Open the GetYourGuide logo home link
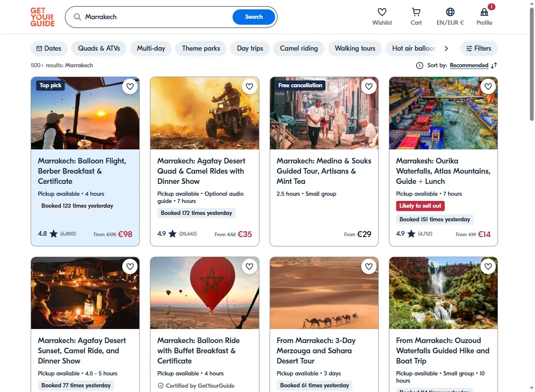 click(x=43, y=17)
